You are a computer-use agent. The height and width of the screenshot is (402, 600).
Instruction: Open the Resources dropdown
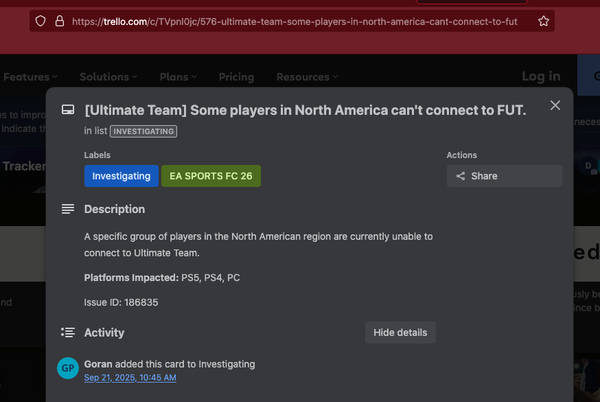306,77
